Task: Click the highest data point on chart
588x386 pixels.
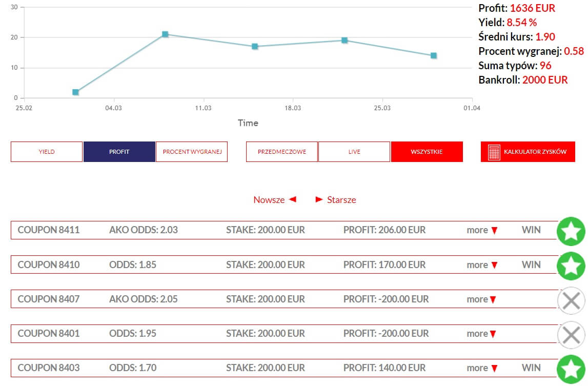Action: click(165, 34)
